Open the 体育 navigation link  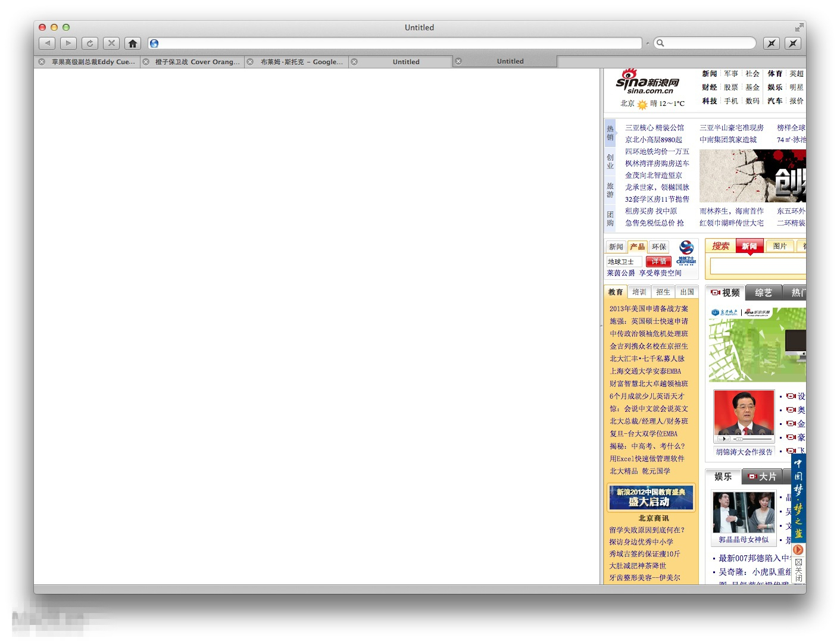tap(775, 74)
